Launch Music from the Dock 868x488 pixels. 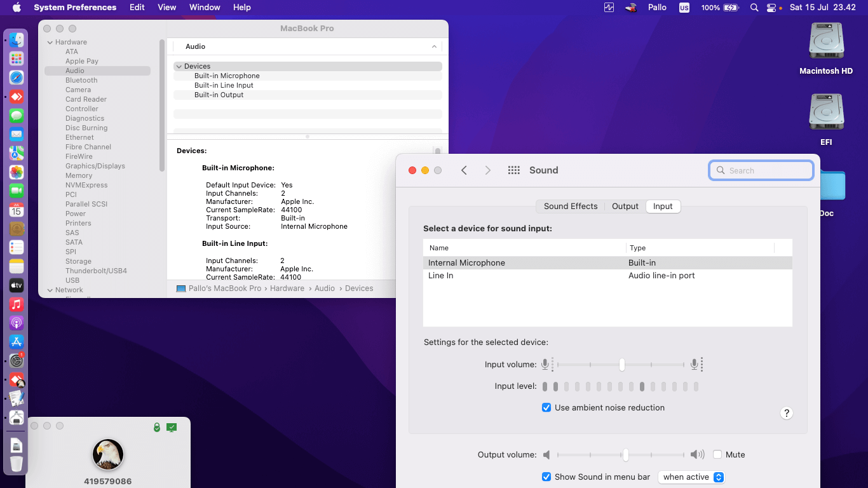(x=17, y=304)
